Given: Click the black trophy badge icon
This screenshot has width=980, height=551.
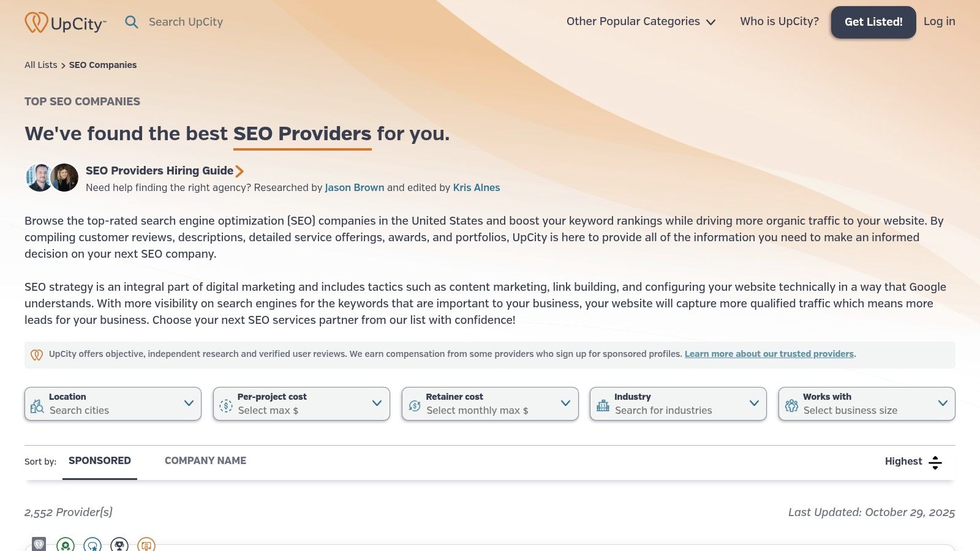Looking at the screenshot, I should click(x=119, y=544).
